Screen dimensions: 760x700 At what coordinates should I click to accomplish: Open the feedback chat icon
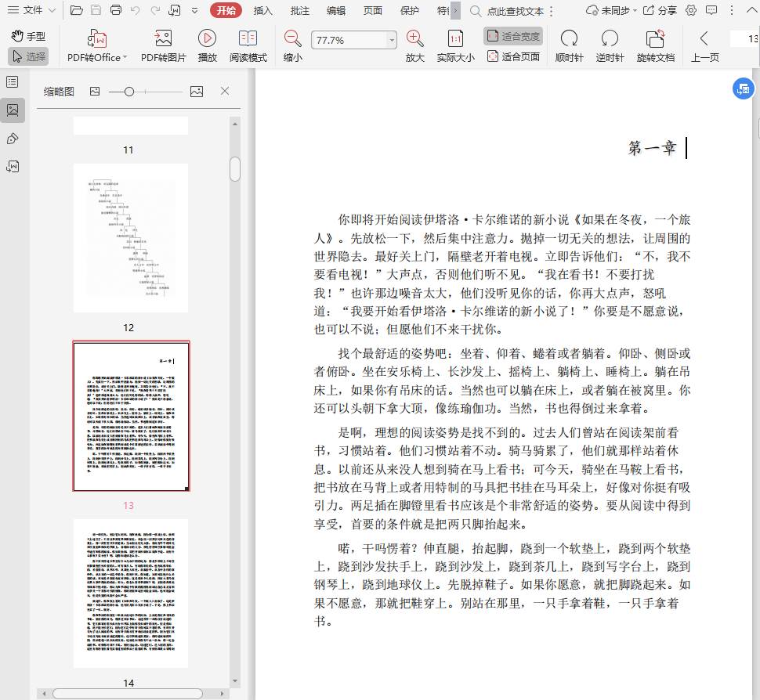tap(711, 10)
